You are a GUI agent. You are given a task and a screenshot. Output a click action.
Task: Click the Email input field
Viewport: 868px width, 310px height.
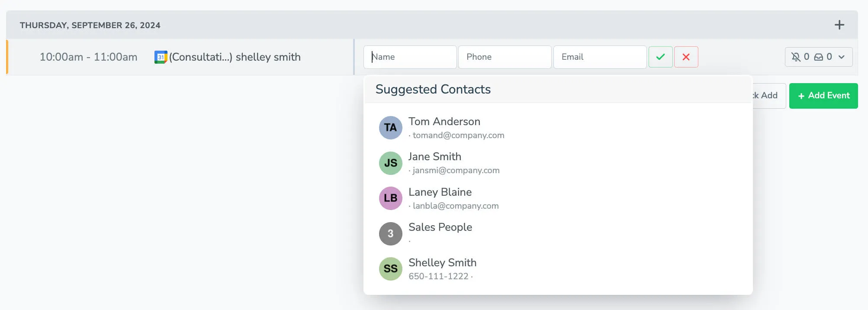click(600, 57)
